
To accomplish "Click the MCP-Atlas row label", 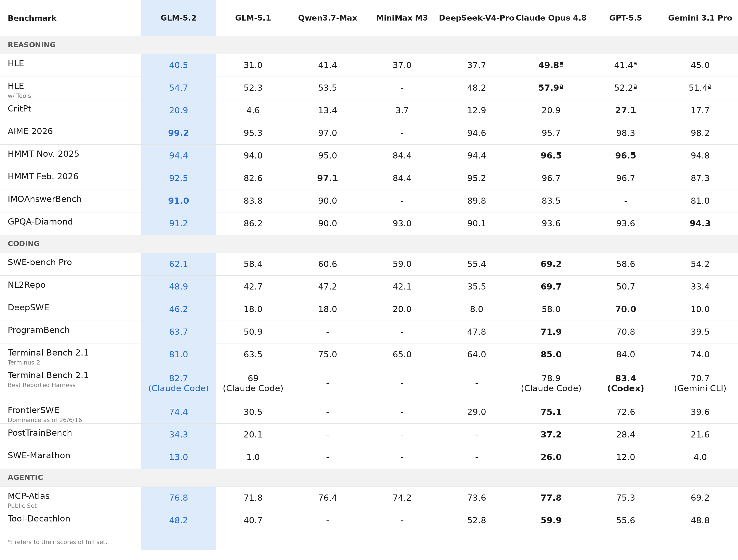I will pyautogui.click(x=29, y=496).
